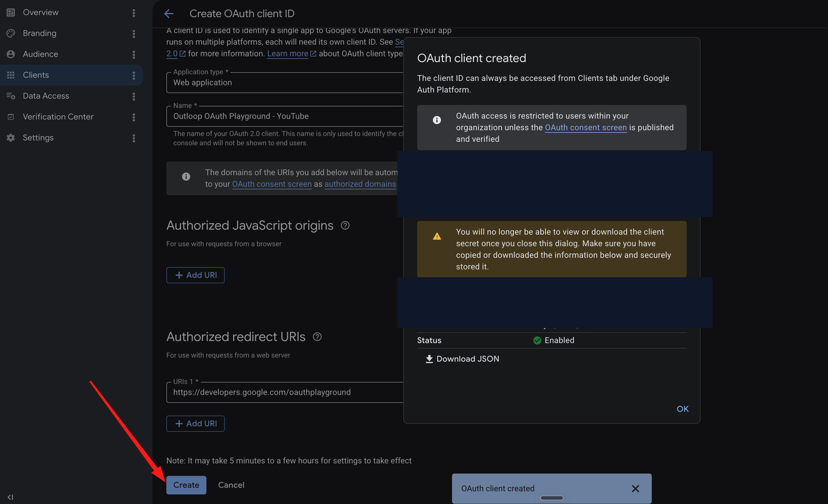
Task: Edit the Name field of the OAuth client
Action: 284,116
